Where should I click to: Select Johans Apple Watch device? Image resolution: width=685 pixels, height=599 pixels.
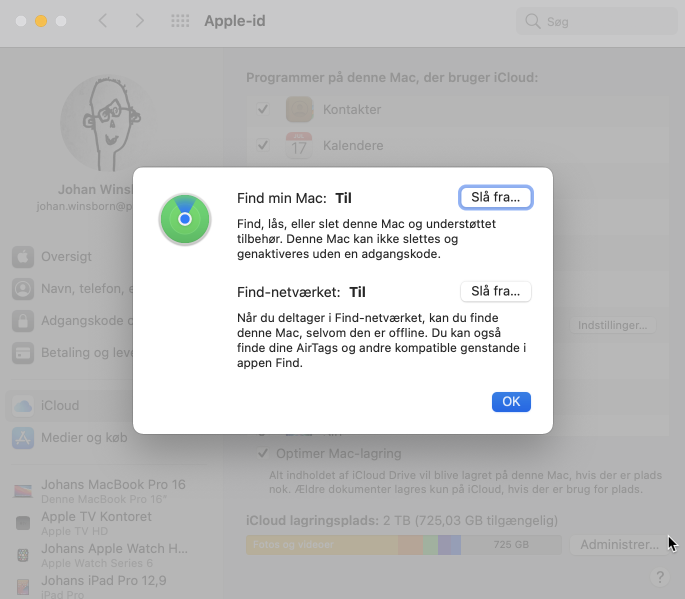(100, 555)
